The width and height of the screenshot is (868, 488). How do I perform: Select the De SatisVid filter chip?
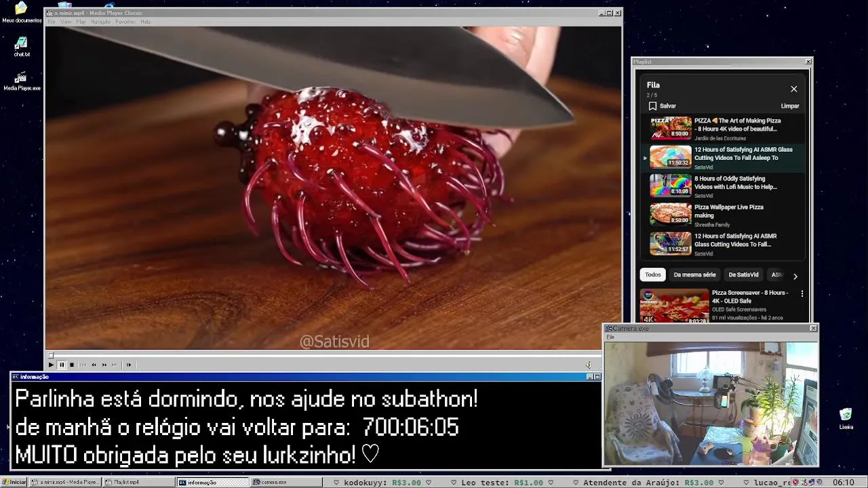743,274
